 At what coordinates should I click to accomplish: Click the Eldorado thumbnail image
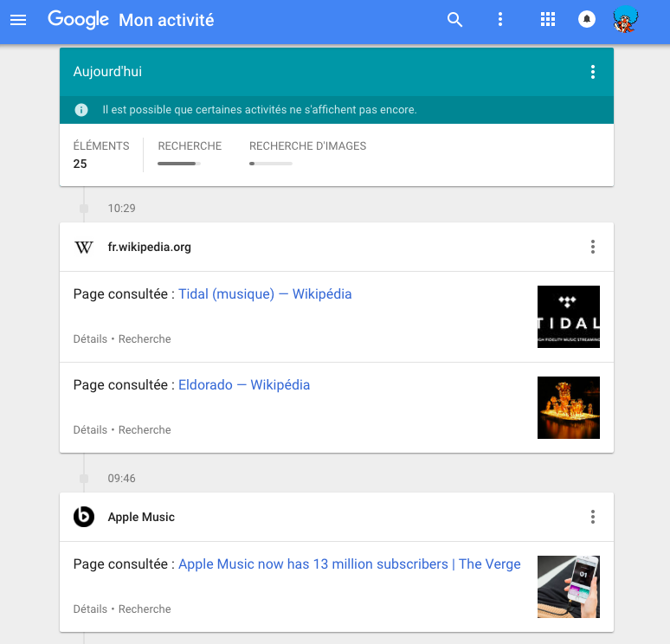click(568, 408)
